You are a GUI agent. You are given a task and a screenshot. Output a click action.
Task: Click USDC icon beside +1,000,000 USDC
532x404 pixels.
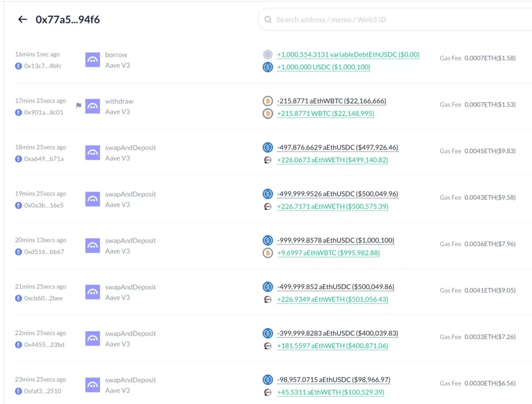[268, 67]
